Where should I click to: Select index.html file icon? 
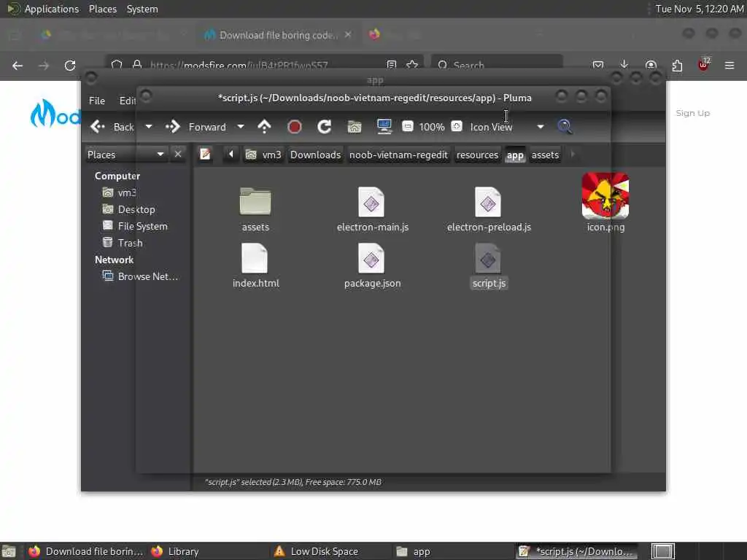255,258
